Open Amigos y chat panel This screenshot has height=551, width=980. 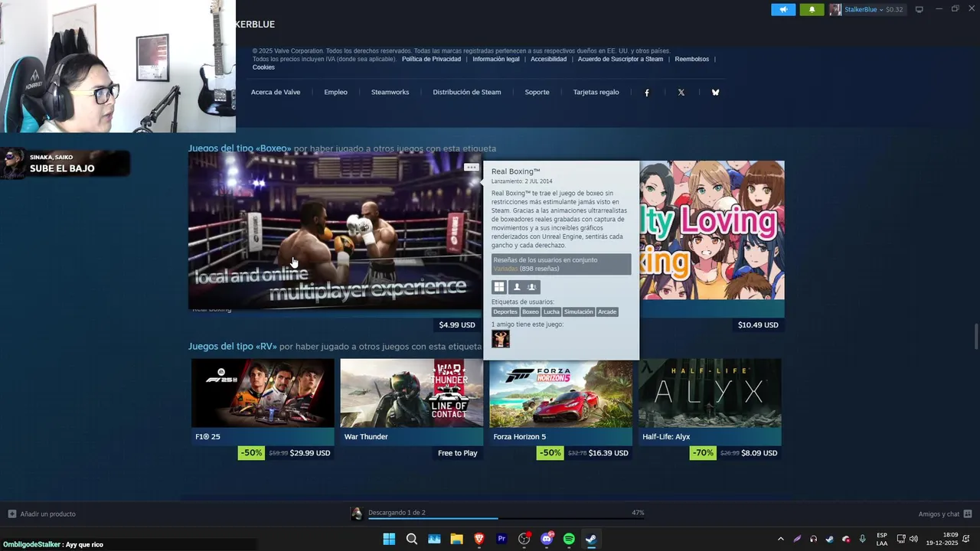(945, 514)
